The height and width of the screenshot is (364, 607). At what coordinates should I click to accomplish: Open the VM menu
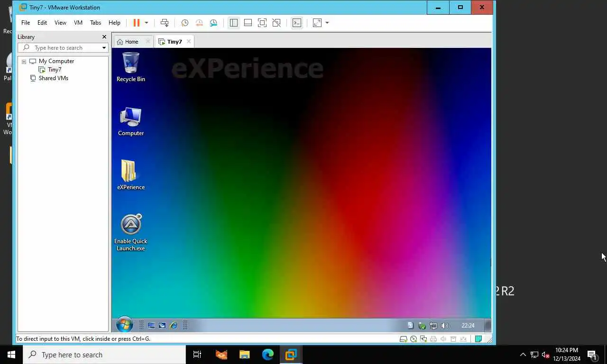(78, 23)
